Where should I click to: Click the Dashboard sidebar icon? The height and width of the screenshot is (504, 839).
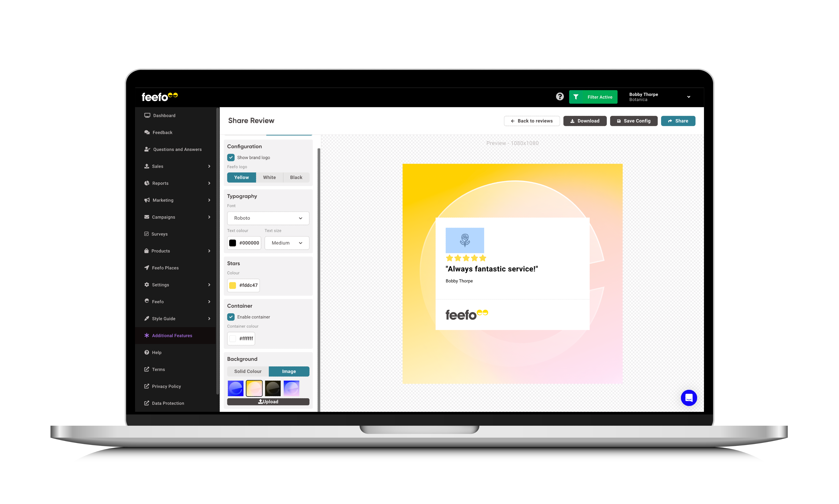[x=147, y=115]
